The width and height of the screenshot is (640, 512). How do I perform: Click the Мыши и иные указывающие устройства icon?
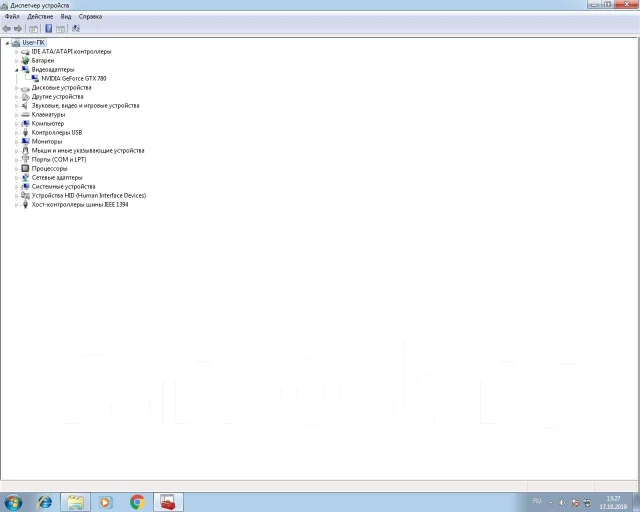tap(25, 151)
